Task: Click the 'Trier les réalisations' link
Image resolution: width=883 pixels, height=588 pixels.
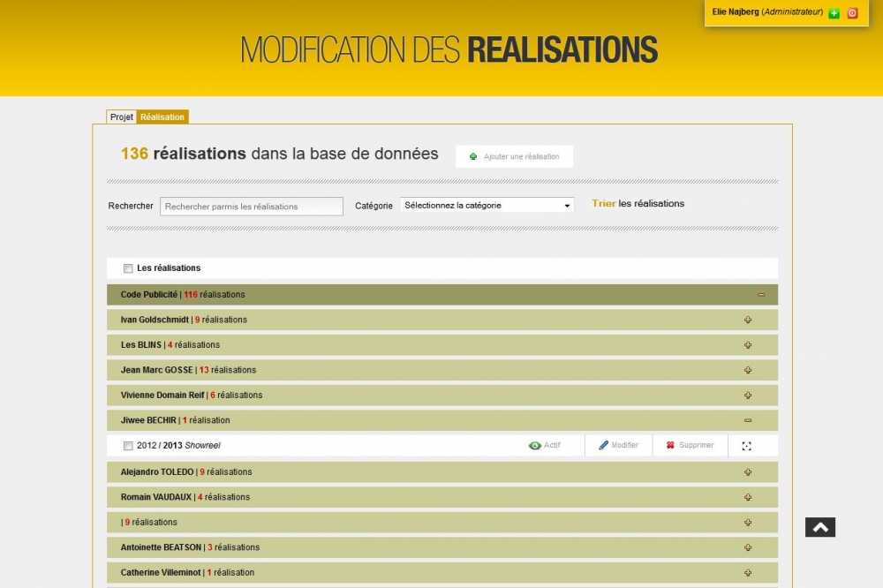Action: (x=638, y=204)
